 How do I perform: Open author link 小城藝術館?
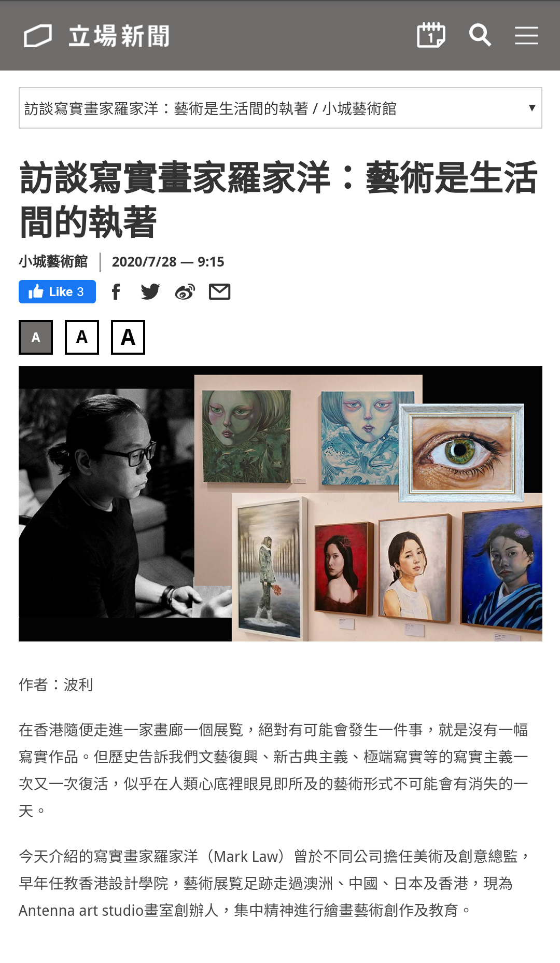point(53,261)
